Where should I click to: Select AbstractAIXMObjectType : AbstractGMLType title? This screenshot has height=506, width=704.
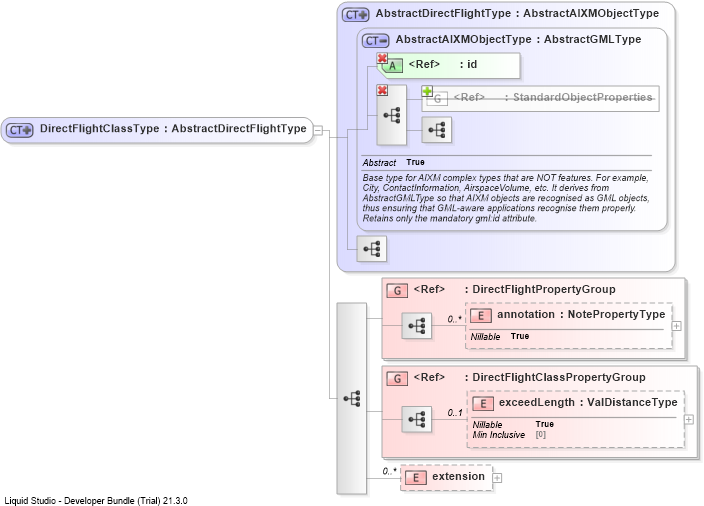(x=518, y=40)
